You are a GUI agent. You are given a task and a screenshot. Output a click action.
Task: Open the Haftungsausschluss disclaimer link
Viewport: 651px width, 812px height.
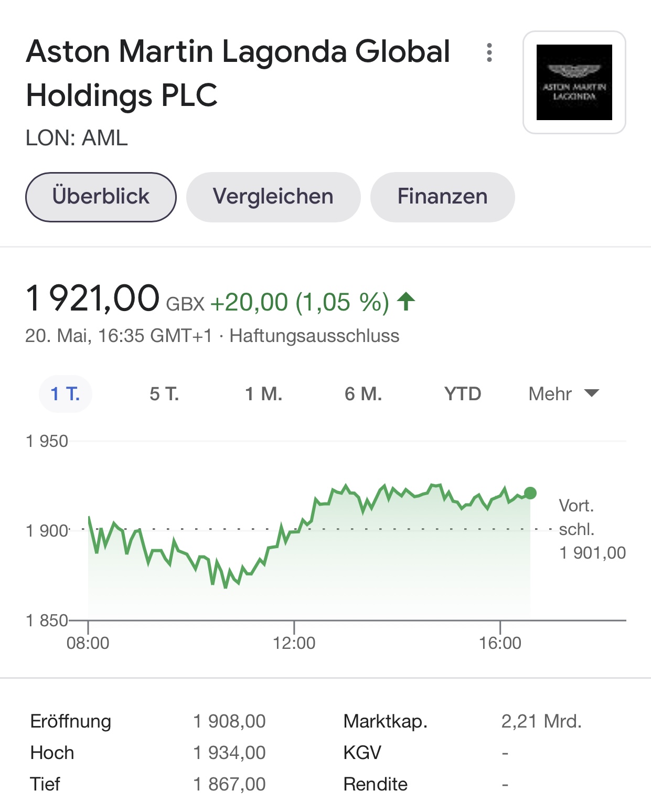click(x=314, y=336)
